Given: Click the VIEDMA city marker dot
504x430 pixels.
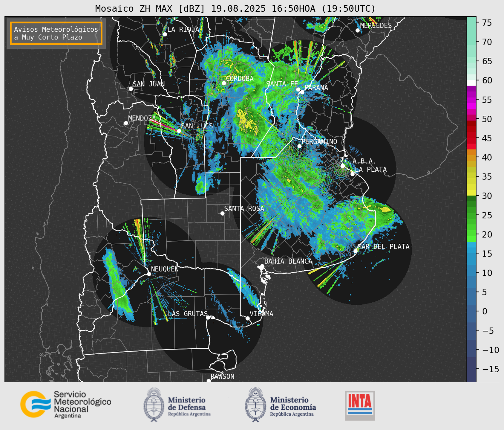Looking at the screenshot, I should [x=247, y=318].
